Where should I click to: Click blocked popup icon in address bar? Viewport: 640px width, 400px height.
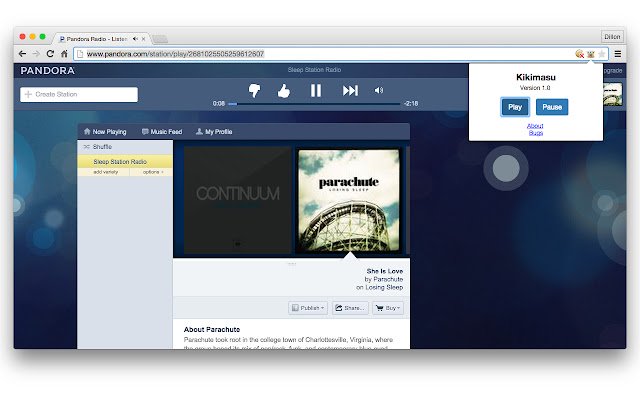[580, 54]
